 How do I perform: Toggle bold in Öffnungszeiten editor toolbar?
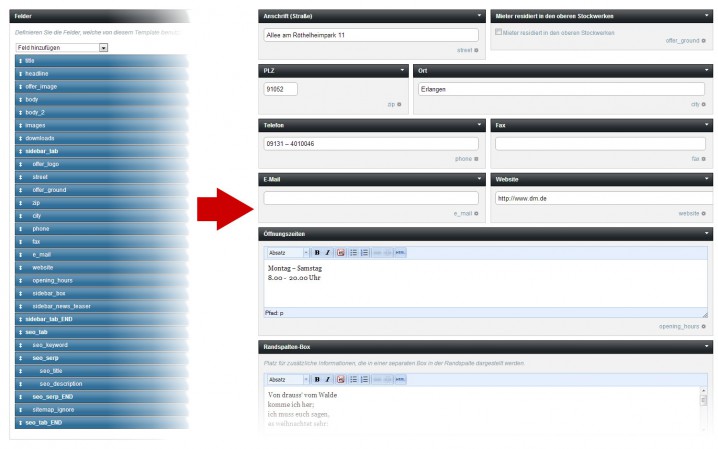point(317,253)
